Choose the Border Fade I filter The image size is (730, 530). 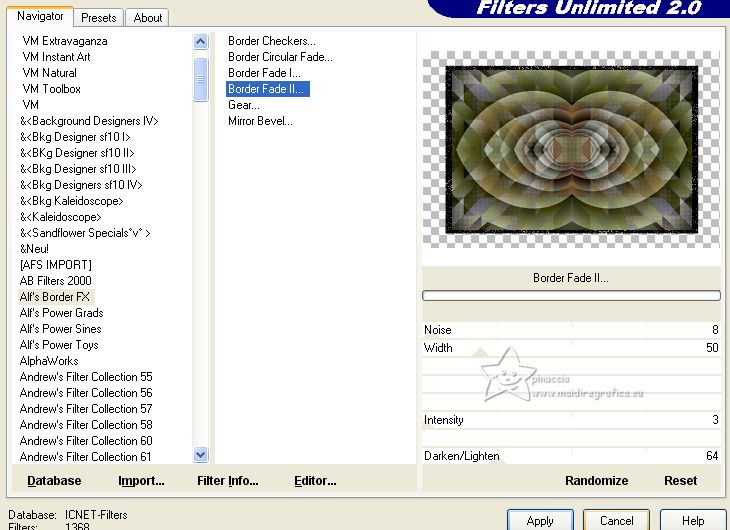(264, 73)
